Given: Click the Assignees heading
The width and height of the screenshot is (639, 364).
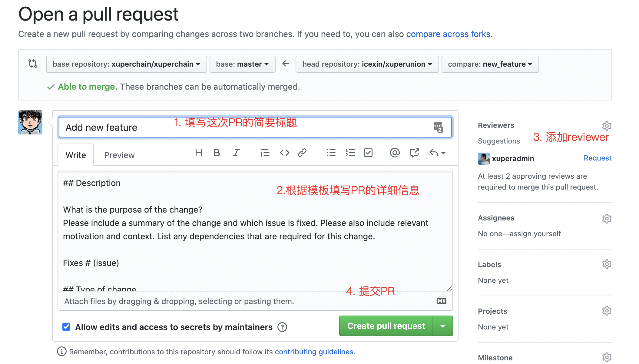Looking at the screenshot, I should coord(496,218).
